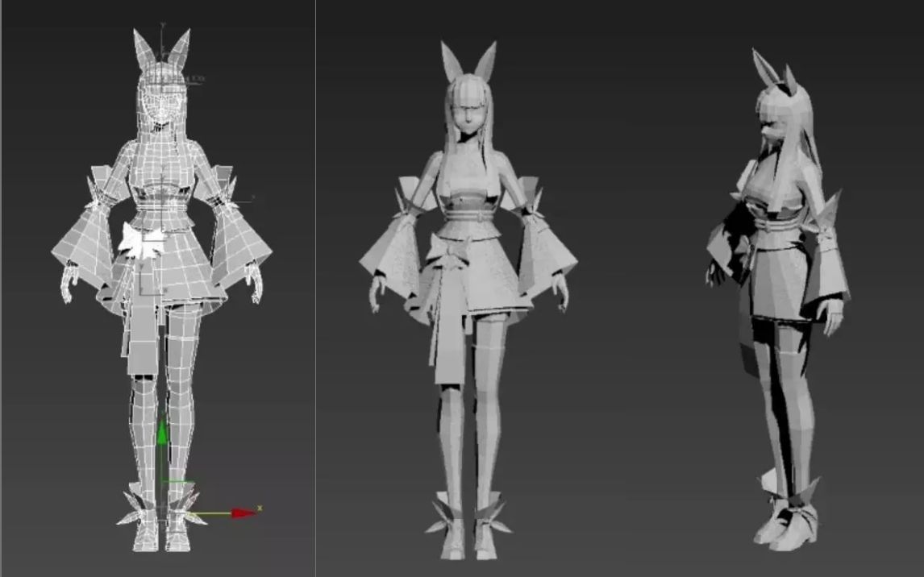Select the right-side model's hand

(x=830, y=314)
